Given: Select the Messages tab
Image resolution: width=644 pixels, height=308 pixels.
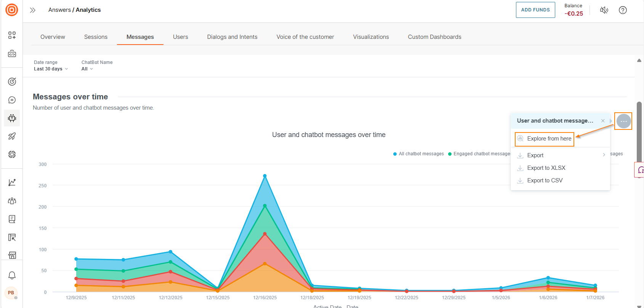Looking at the screenshot, I should click(140, 37).
